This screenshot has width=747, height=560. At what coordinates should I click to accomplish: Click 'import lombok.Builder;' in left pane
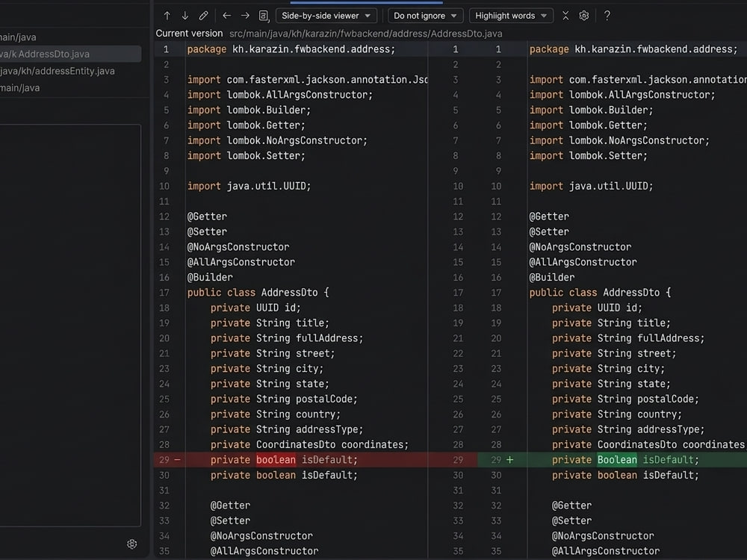[x=249, y=110]
